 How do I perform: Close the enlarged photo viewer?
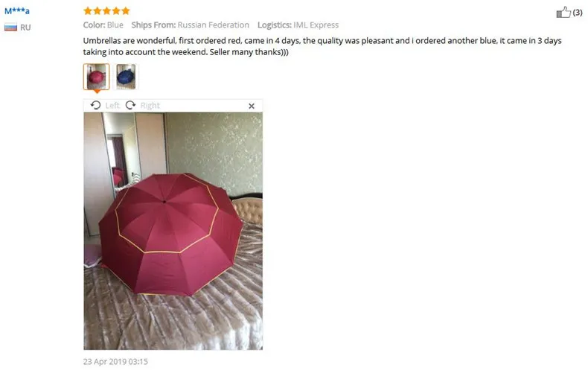tap(252, 106)
